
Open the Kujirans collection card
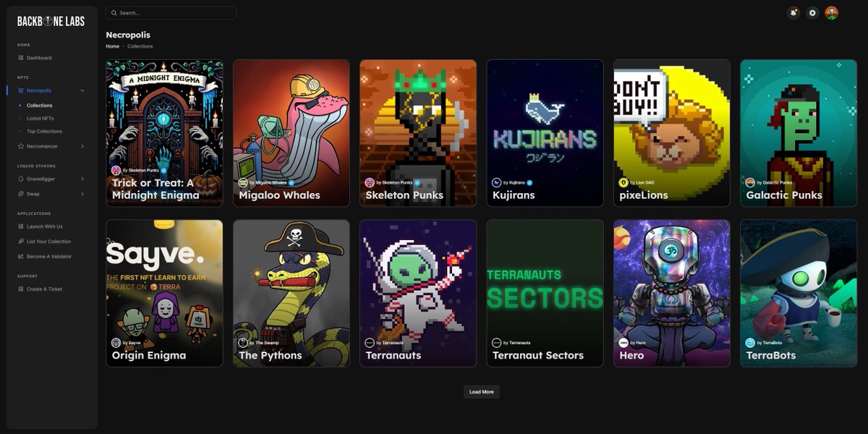coord(545,133)
